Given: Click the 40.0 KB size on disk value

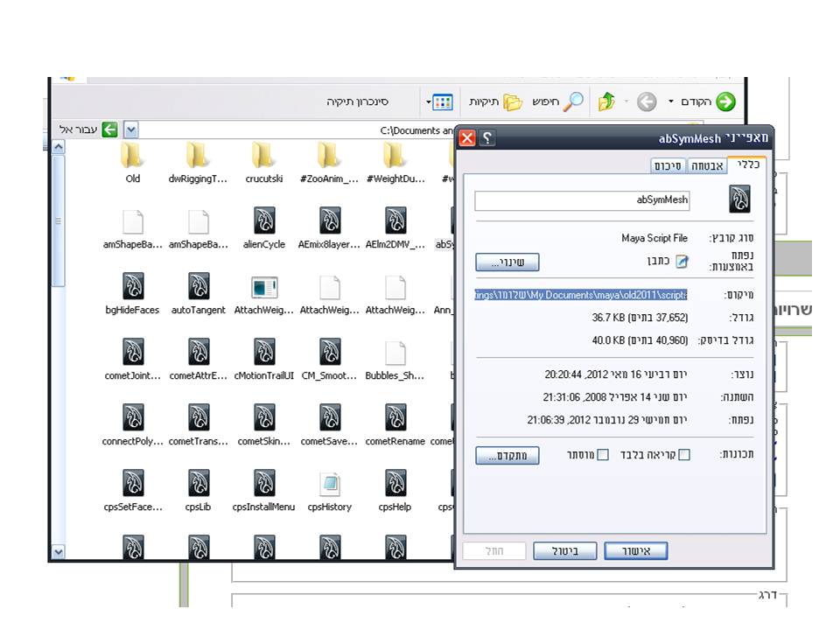Looking at the screenshot, I should click(640, 340).
